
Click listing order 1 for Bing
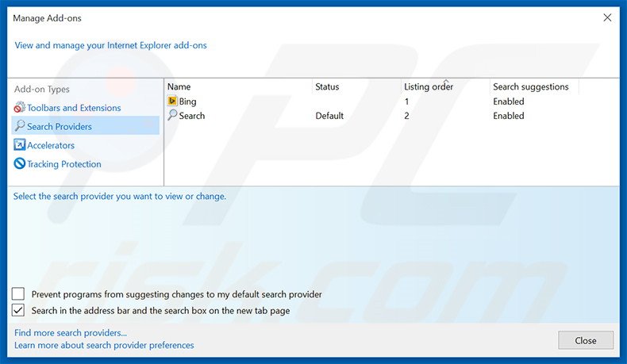pyautogui.click(x=406, y=102)
